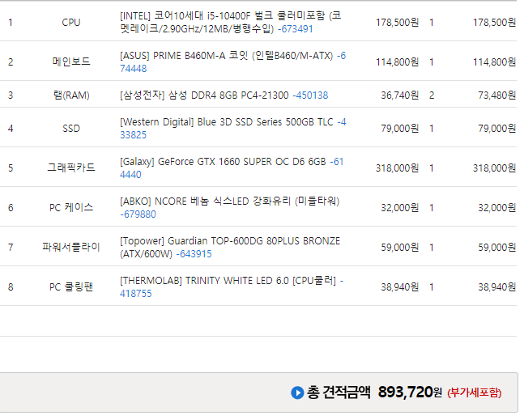Image resolution: width=524 pixels, height=420 pixels.
Task: Click the 그래픽카드 category label
Action: pyautogui.click(x=71, y=168)
